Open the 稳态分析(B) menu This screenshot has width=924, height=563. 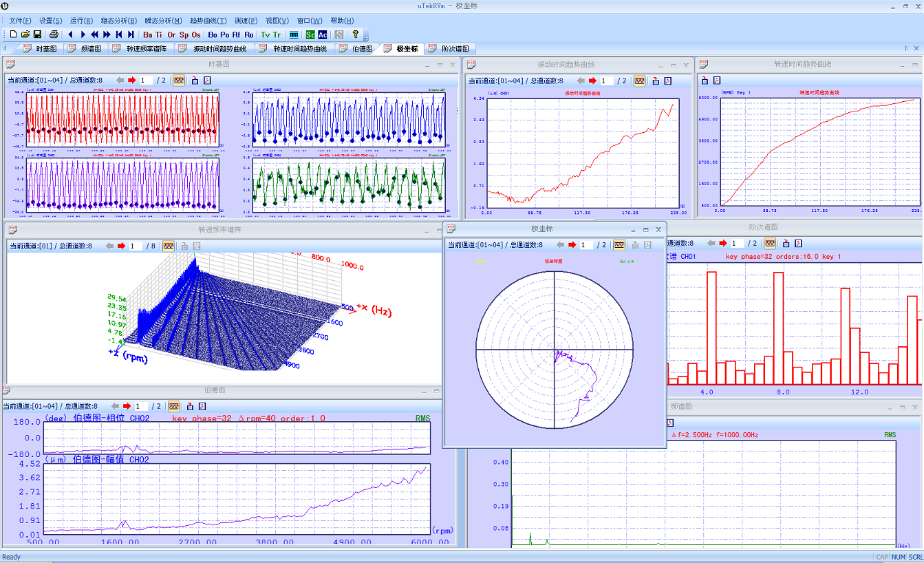(118, 21)
